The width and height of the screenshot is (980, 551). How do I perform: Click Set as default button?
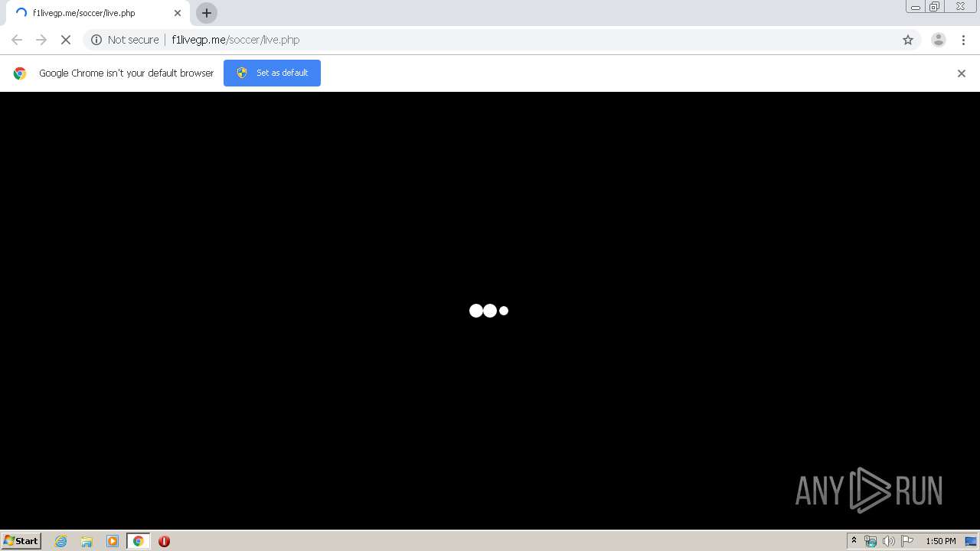click(x=272, y=73)
